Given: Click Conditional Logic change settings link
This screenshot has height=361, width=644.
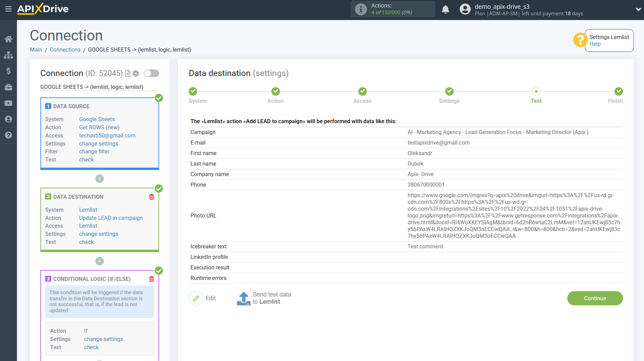Looking at the screenshot, I should (x=103, y=339).
